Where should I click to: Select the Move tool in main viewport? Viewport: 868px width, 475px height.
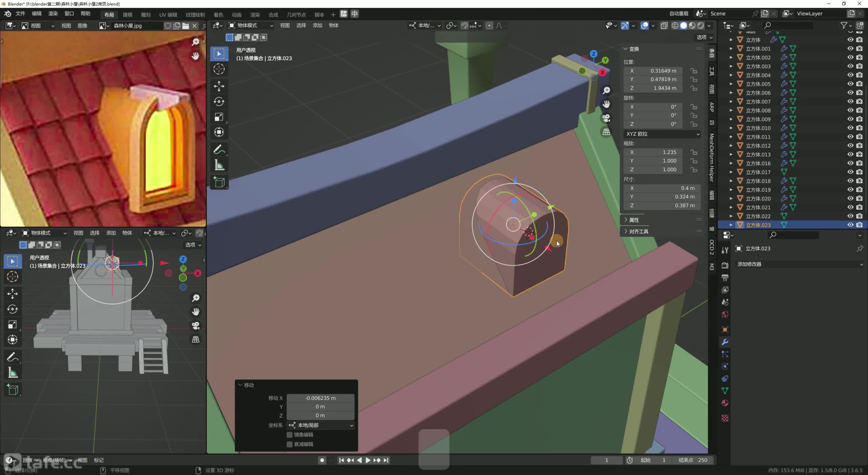tap(219, 86)
